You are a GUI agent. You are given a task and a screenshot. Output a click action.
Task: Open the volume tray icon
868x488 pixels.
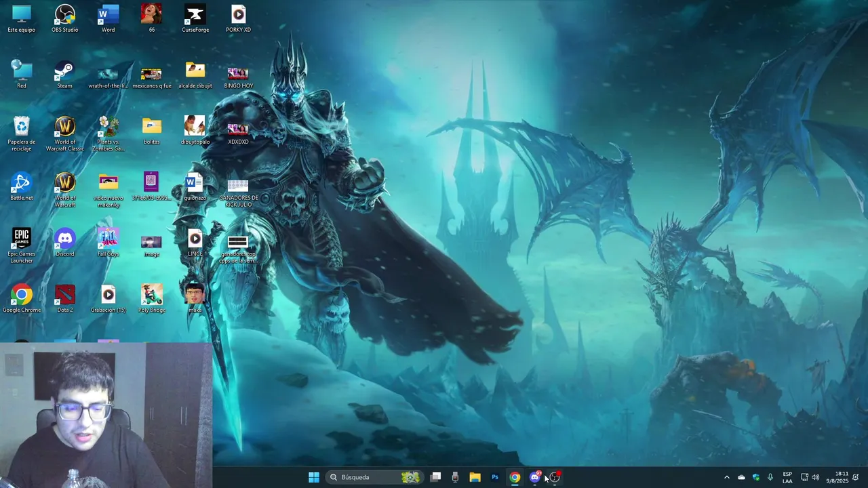pyautogui.click(x=816, y=477)
